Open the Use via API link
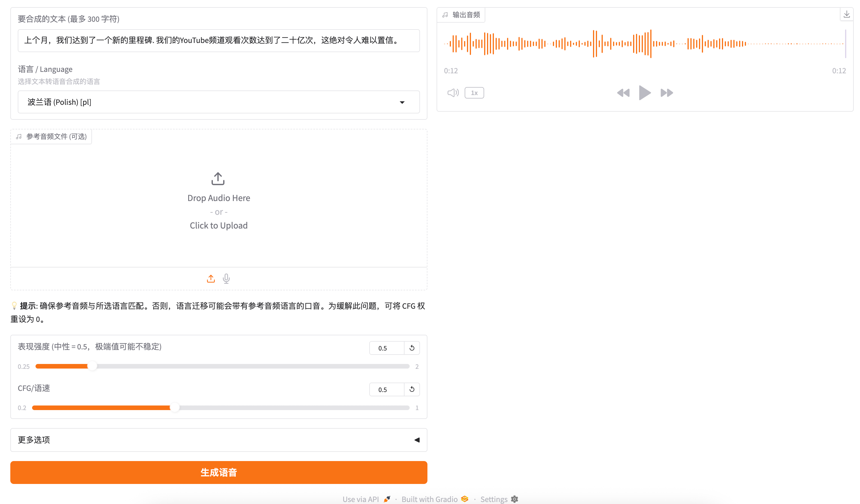The width and height of the screenshot is (860, 504). tap(366, 499)
